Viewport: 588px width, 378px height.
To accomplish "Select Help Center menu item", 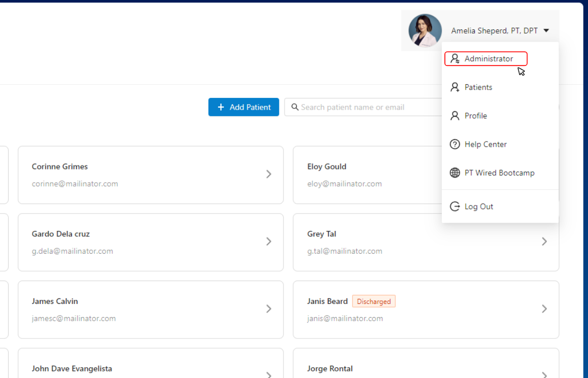I will [x=485, y=144].
